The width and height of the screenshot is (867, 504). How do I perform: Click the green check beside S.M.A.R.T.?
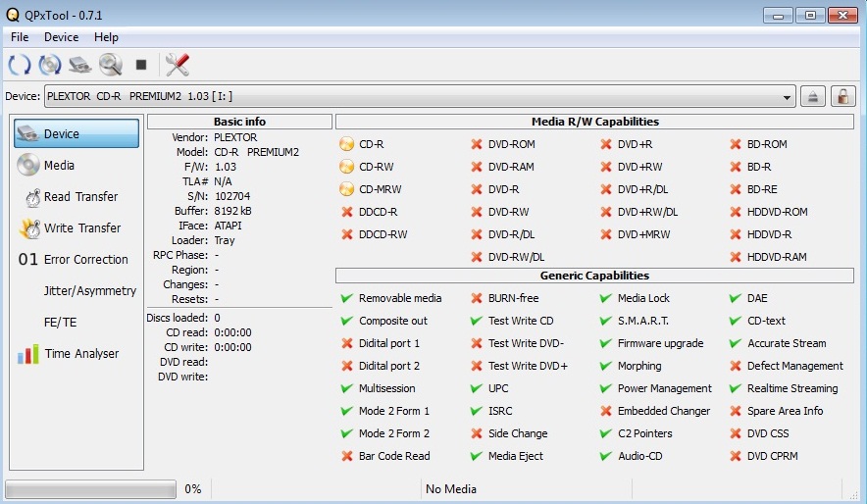[x=605, y=321]
